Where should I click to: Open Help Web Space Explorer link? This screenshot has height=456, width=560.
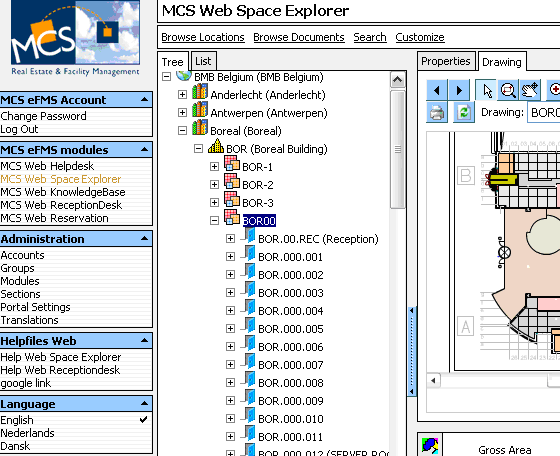click(x=61, y=357)
